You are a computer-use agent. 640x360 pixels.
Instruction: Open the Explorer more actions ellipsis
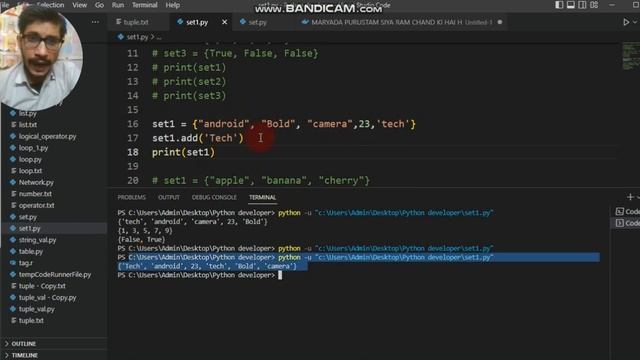[x=95, y=22]
